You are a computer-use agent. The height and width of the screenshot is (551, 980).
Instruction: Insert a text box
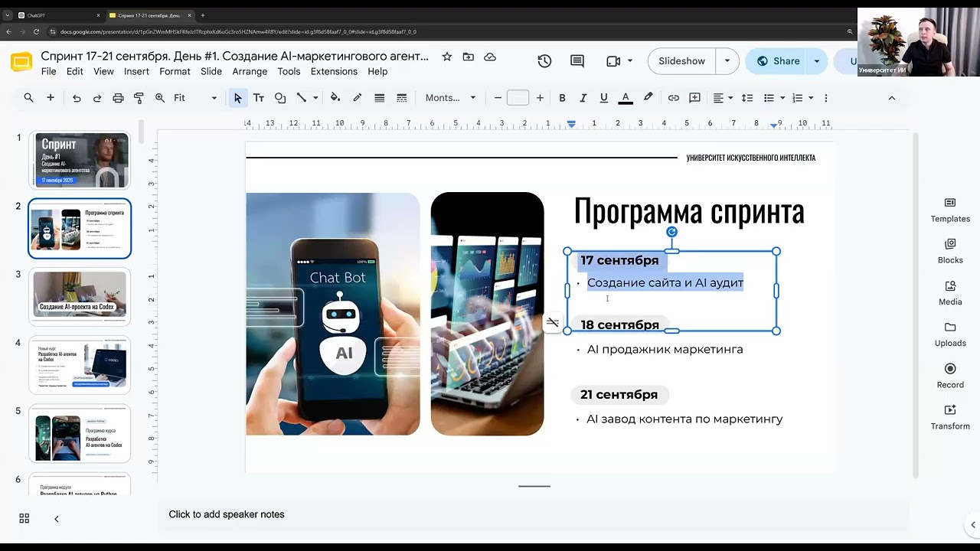259,98
